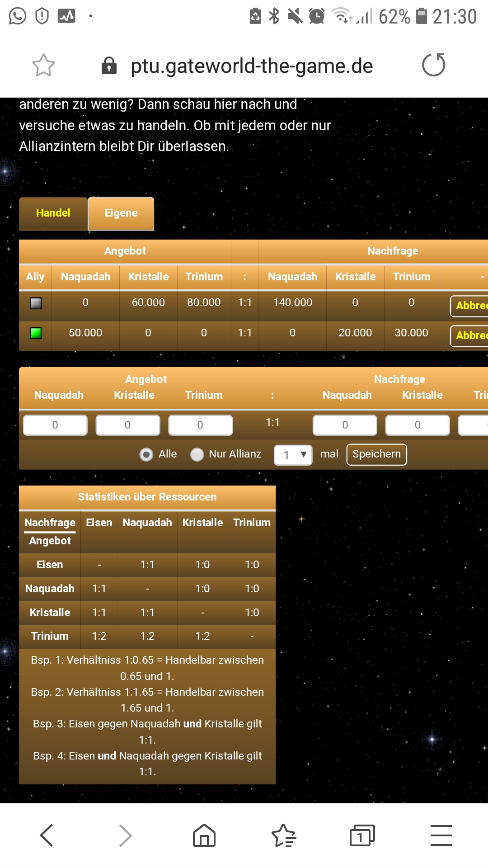Go back using the browser back arrow
The width and height of the screenshot is (488, 868).
tap(47, 835)
